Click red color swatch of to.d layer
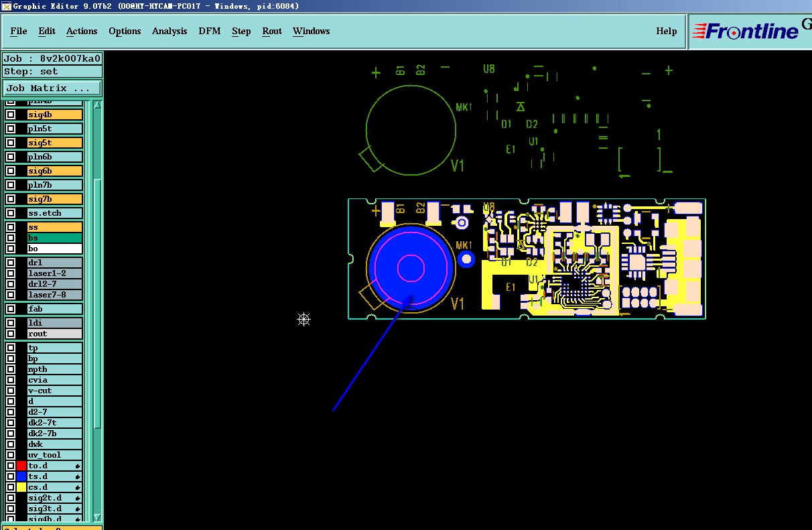 (21, 466)
